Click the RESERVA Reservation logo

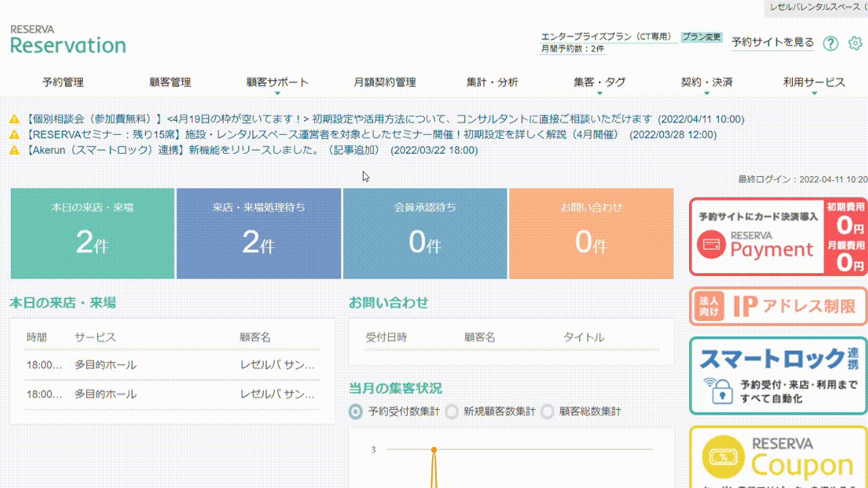[x=68, y=40]
